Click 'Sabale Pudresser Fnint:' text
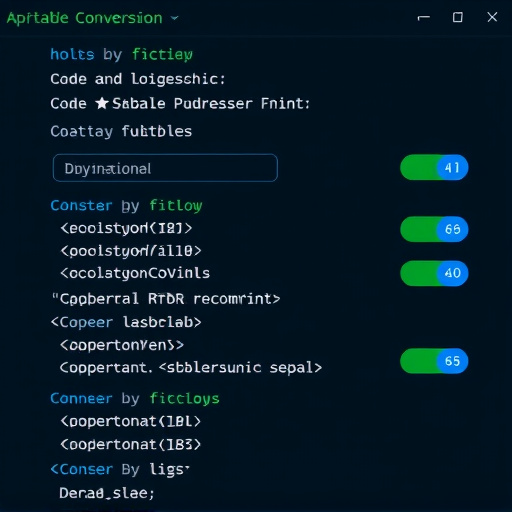Viewport: 512px width, 512px height. click(x=211, y=104)
